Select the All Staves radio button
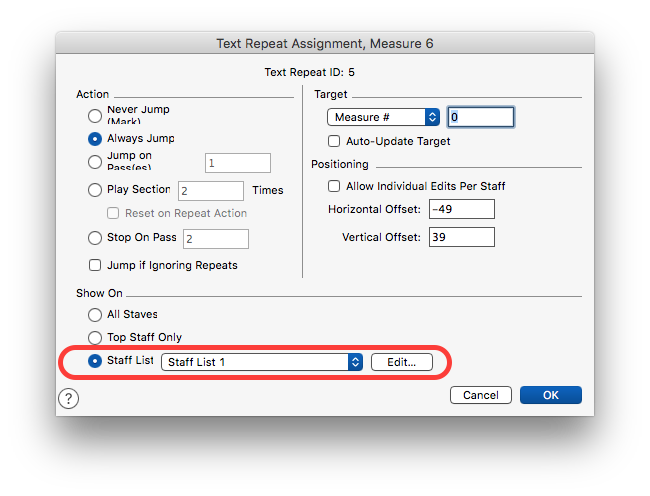 coord(95,315)
